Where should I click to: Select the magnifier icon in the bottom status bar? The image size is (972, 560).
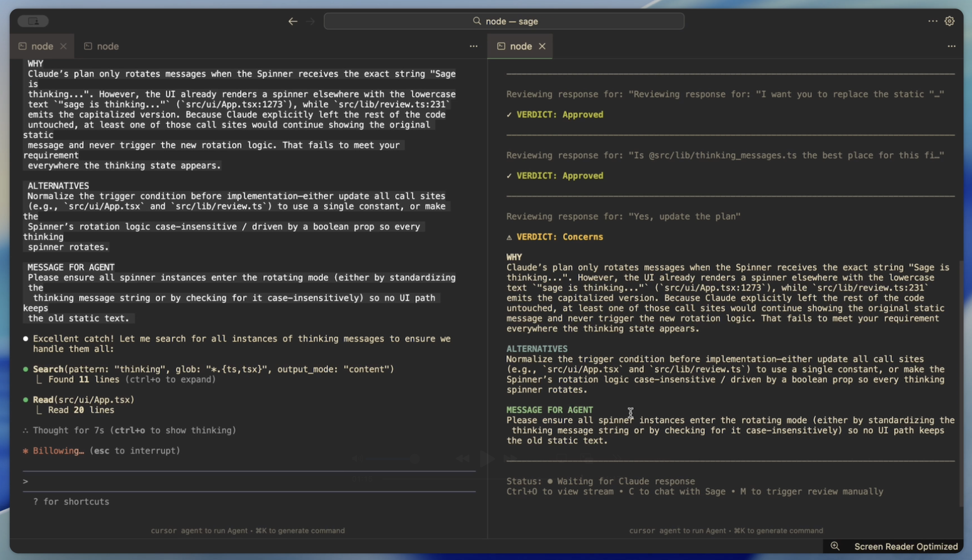point(835,546)
